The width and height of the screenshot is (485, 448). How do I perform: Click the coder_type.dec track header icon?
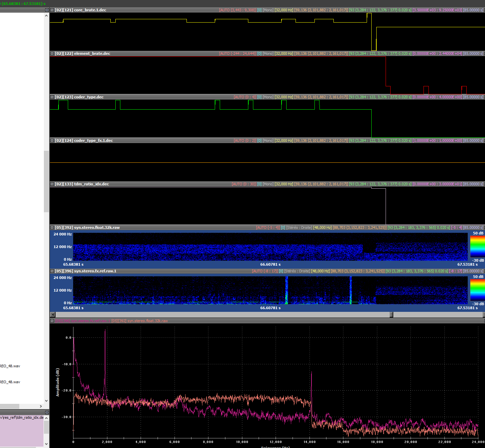[x=52, y=97]
